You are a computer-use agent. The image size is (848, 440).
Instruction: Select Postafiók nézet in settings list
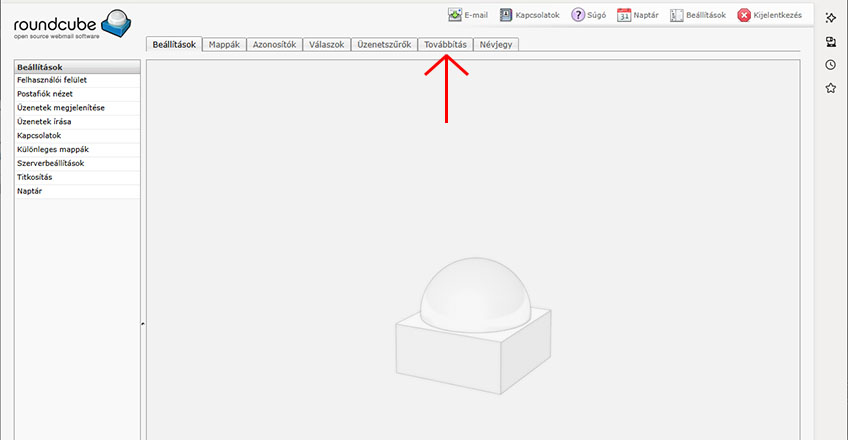[x=77, y=94]
